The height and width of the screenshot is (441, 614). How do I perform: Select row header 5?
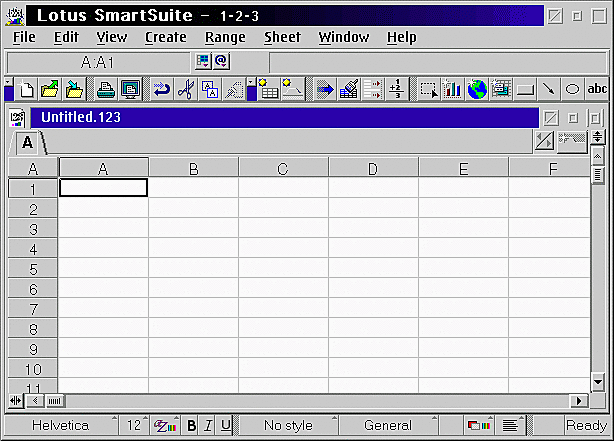pyautogui.click(x=33, y=269)
